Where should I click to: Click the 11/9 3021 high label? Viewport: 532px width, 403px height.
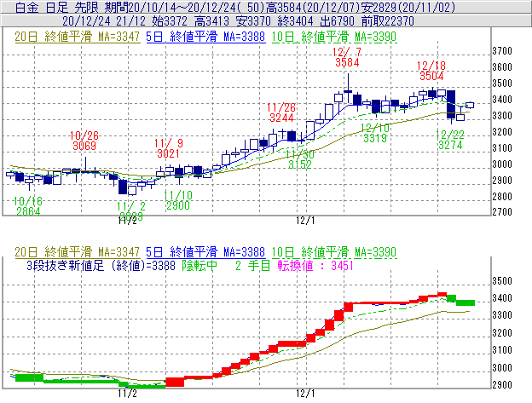169,148
